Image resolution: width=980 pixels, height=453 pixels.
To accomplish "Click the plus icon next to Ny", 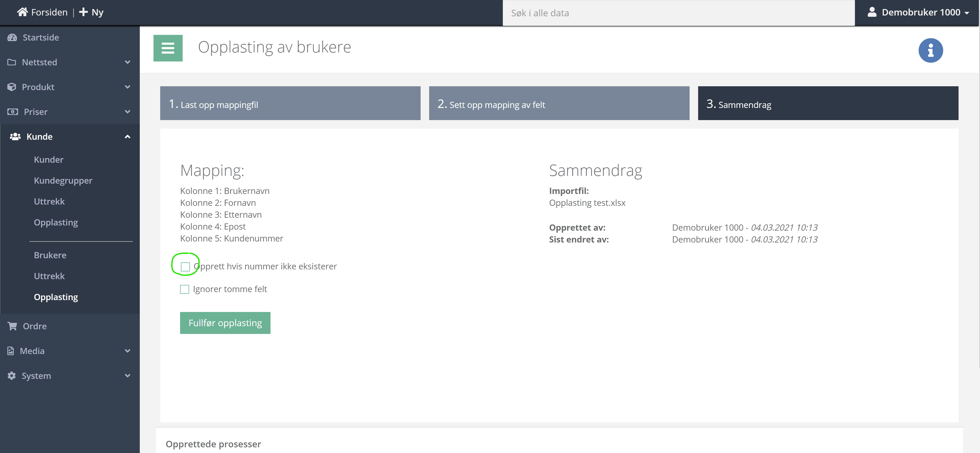I will [83, 12].
